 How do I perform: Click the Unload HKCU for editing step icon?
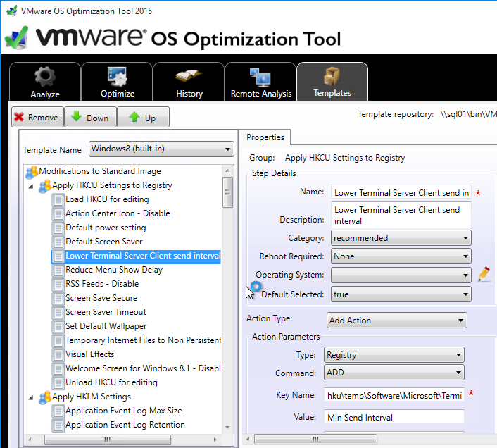pos(58,383)
